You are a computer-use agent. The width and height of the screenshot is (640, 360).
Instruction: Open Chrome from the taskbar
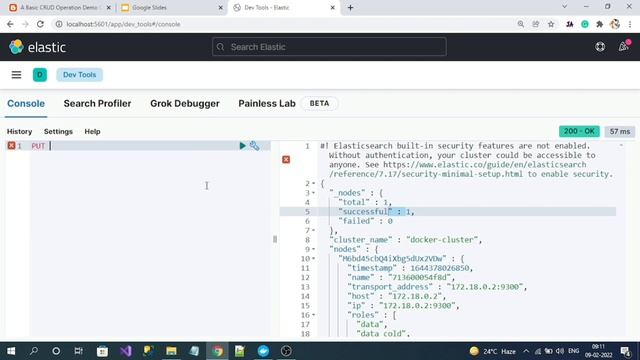217,351
